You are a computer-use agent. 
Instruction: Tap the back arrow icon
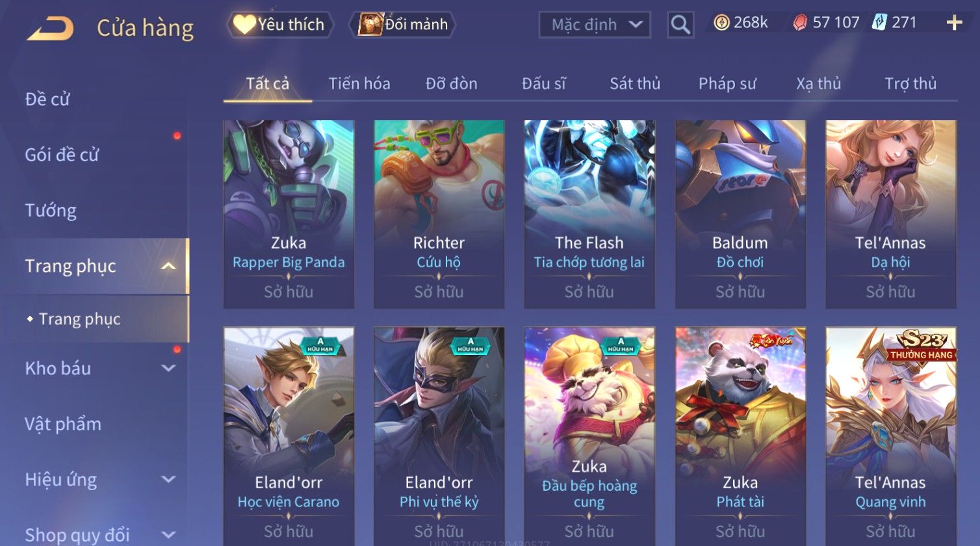coord(50,29)
